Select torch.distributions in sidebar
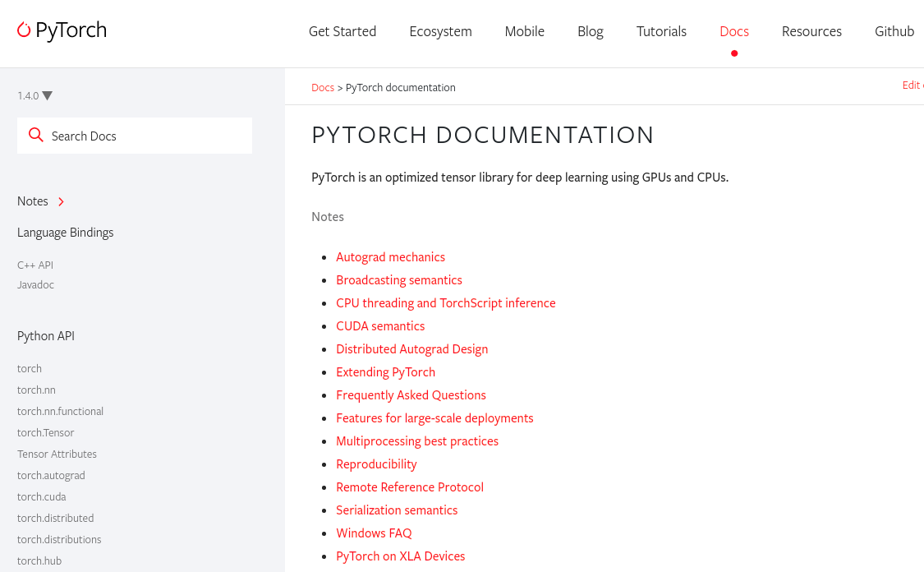 59,540
